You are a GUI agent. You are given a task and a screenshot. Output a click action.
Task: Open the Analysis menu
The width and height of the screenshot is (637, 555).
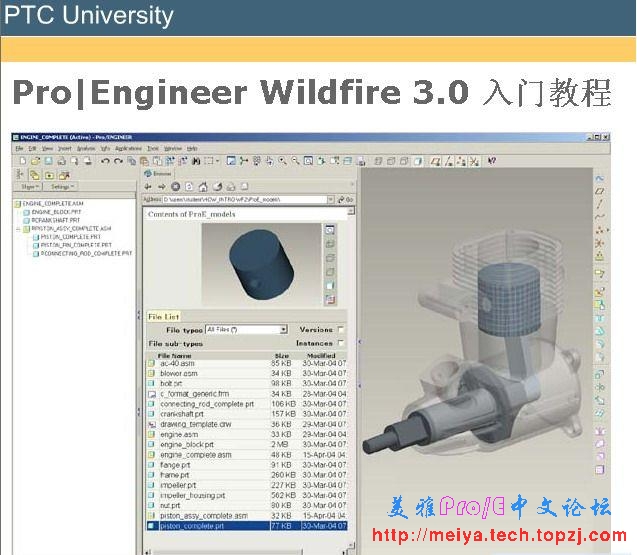(86, 148)
